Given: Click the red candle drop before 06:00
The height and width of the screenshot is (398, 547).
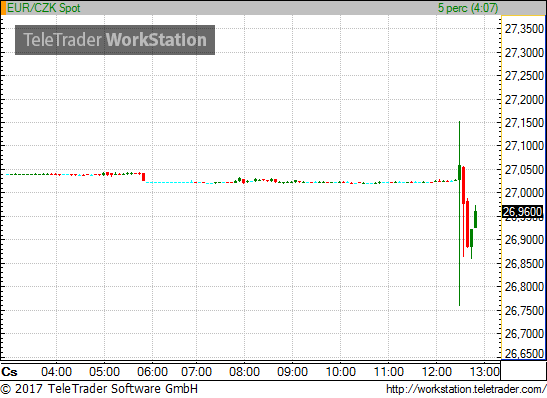Looking at the screenshot, I should pyautogui.click(x=143, y=177).
